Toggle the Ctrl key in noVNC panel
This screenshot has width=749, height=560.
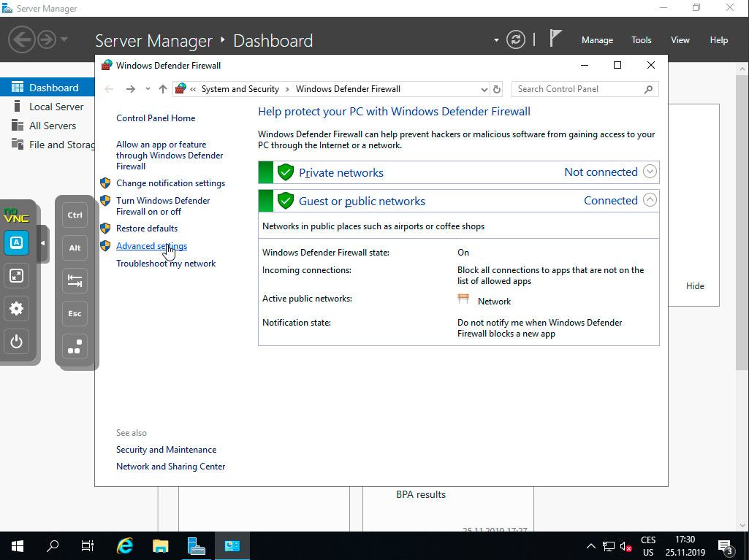click(x=74, y=215)
